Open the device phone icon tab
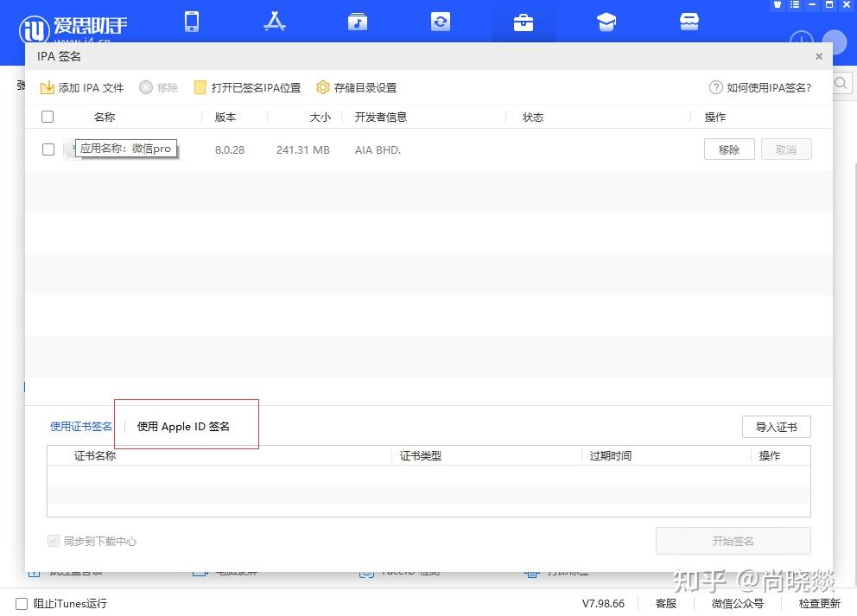This screenshot has width=857, height=616. [x=192, y=22]
